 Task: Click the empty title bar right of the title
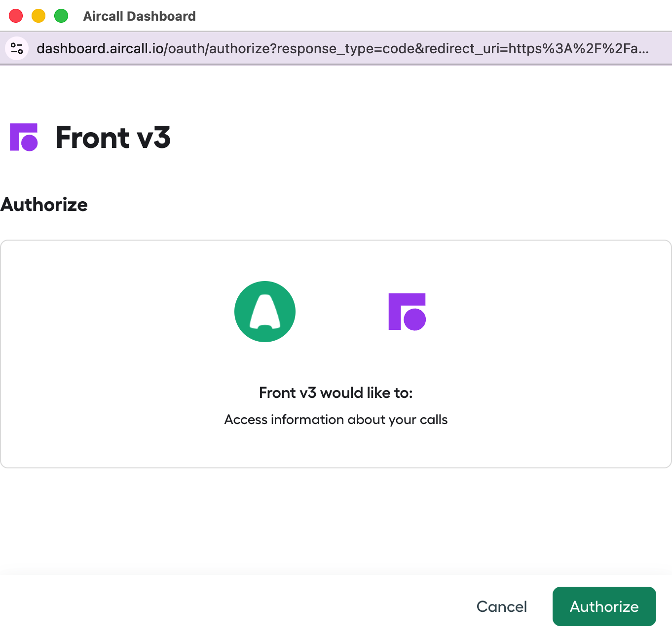click(419, 16)
